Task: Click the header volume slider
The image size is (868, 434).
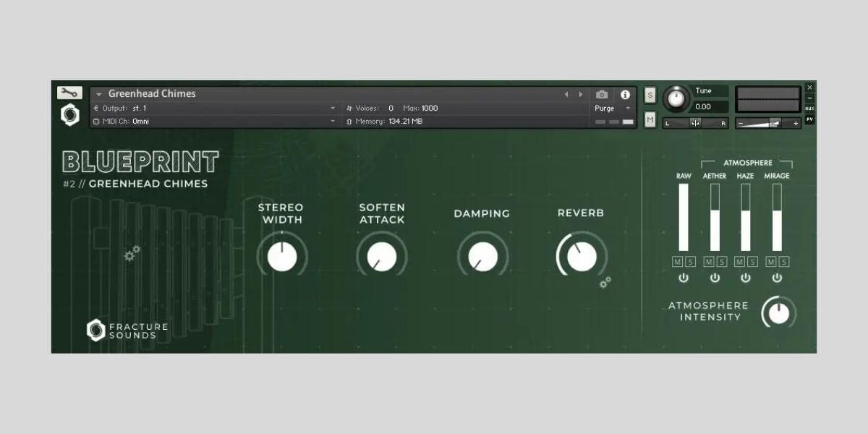Action: point(768,123)
